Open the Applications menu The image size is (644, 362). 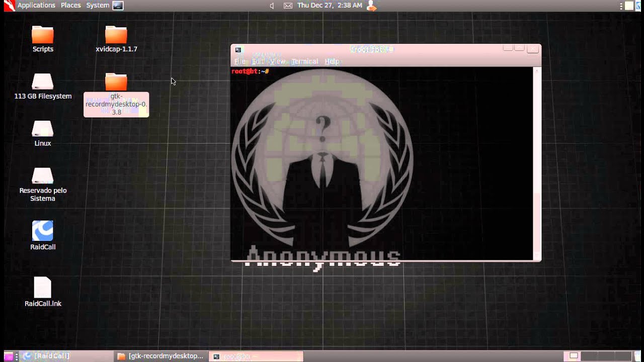click(36, 5)
